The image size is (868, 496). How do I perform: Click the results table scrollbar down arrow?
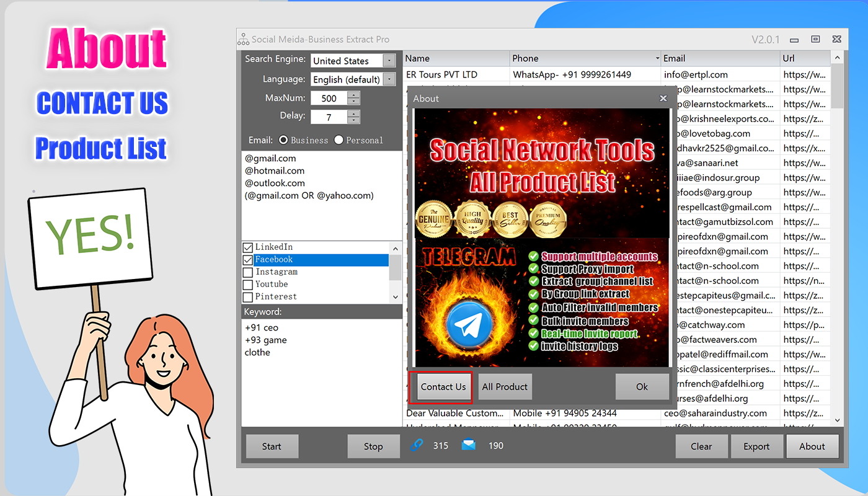(x=837, y=420)
